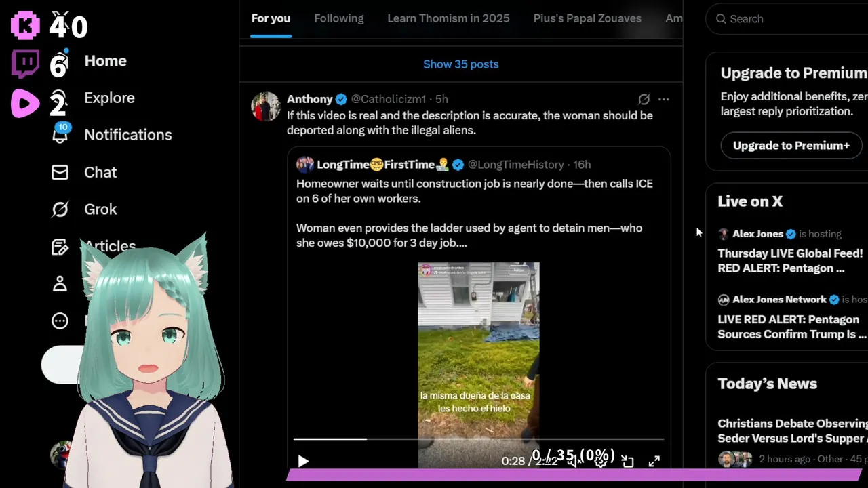Toggle video fullscreen
The image size is (868, 488).
tap(654, 462)
